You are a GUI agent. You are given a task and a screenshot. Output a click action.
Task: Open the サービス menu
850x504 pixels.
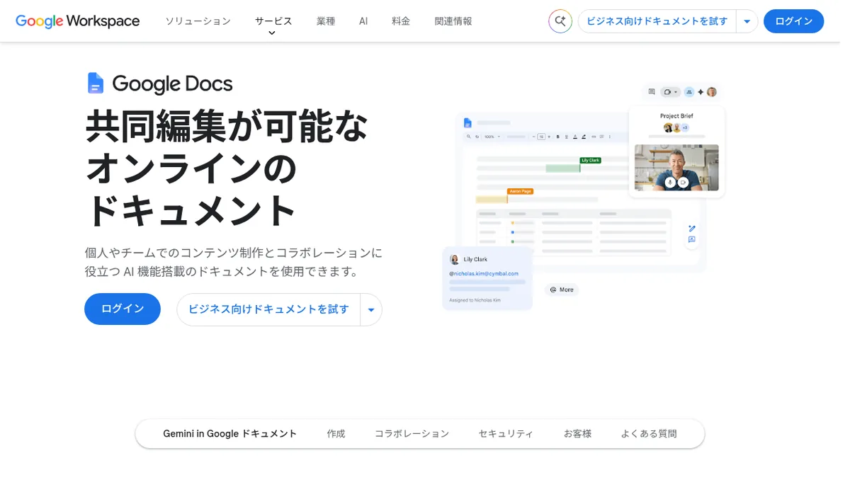[x=273, y=21]
